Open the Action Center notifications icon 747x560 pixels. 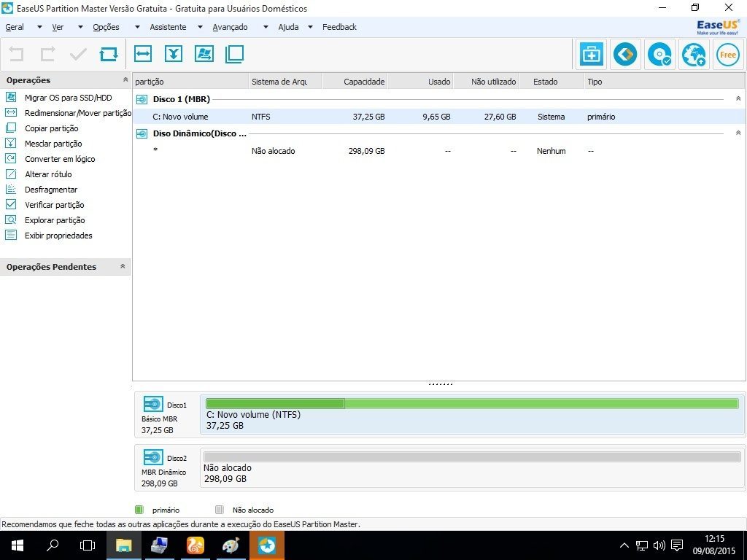(676, 545)
